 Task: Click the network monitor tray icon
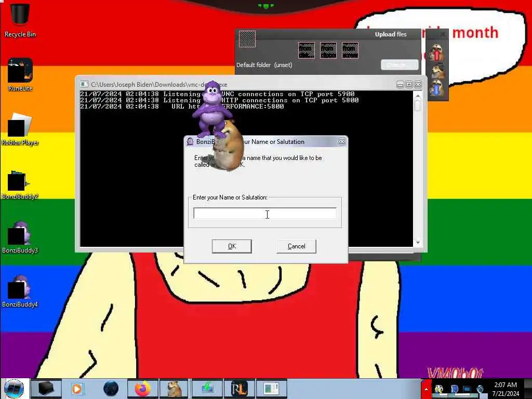pyautogui.click(x=467, y=389)
